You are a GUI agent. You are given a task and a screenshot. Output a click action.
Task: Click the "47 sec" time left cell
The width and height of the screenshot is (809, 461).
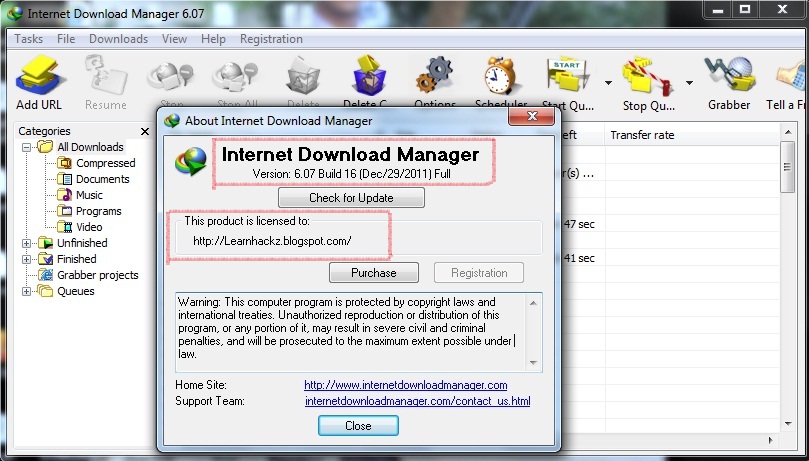(579, 224)
